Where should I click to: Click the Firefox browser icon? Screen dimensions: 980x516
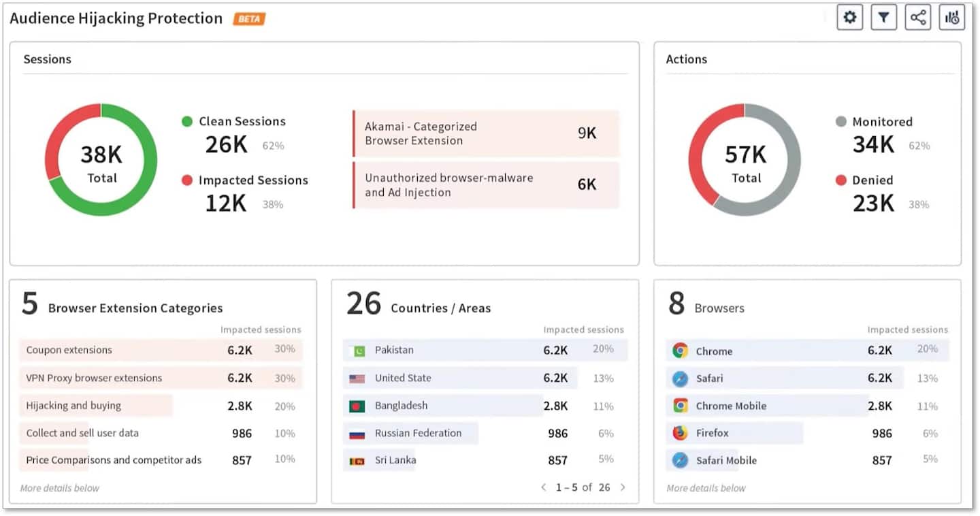point(680,433)
